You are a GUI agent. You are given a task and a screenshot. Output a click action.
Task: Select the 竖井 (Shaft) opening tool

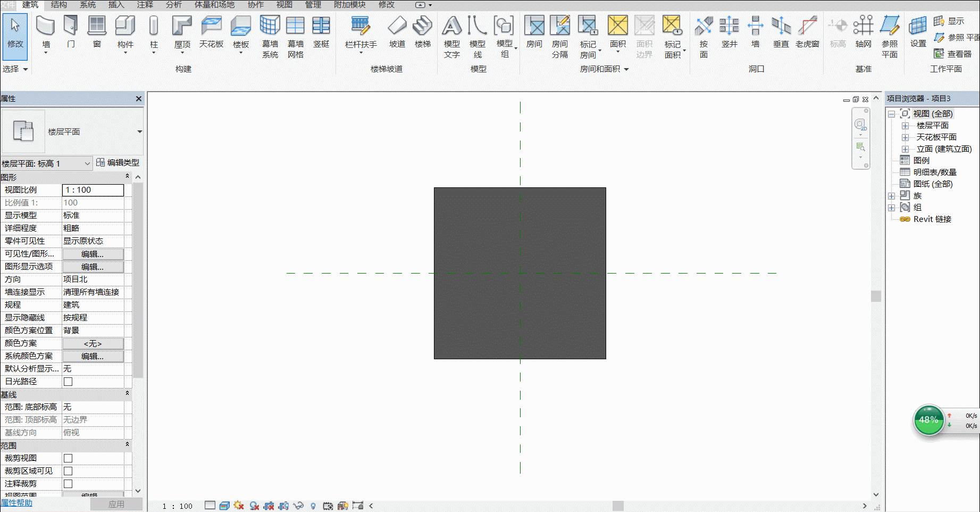(x=730, y=32)
